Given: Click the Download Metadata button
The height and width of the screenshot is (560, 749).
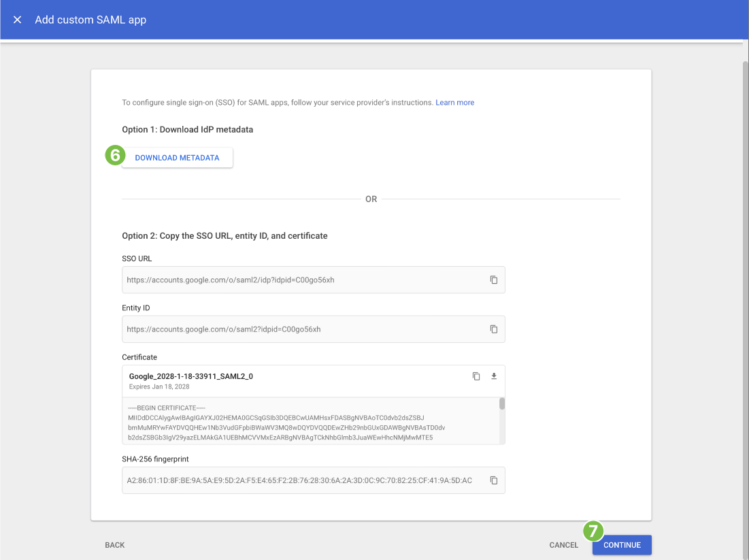Looking at the screenshot, I should pyautogui.click(x=178, y=158).
